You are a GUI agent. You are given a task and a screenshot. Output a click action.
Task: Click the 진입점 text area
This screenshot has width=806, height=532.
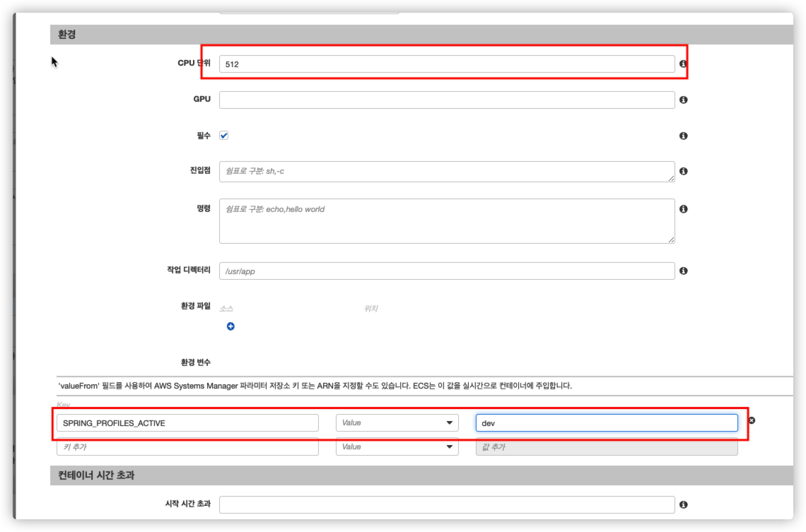pos(446,172)
